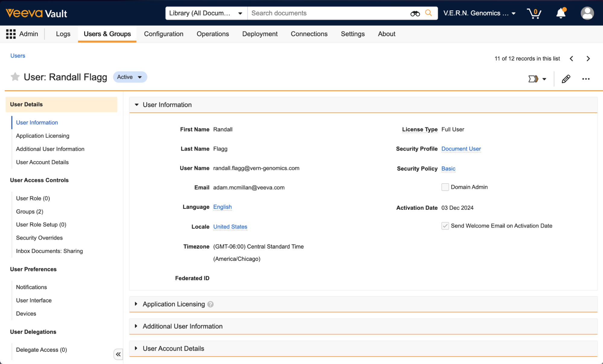This screenshot has height=364, width=603.
Task: Open the Operations tab
Action: pos(213,34)
